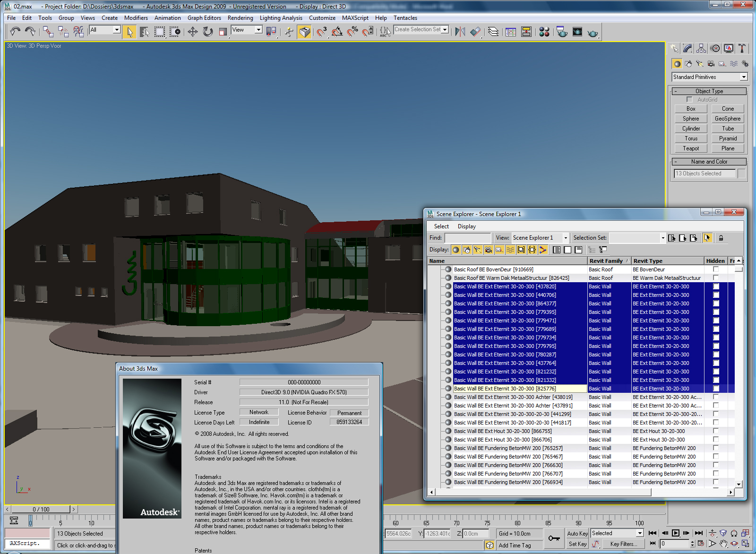The image size is (756, 554).
Task: Activate the Select Object arrow tool
Action: 129,32
